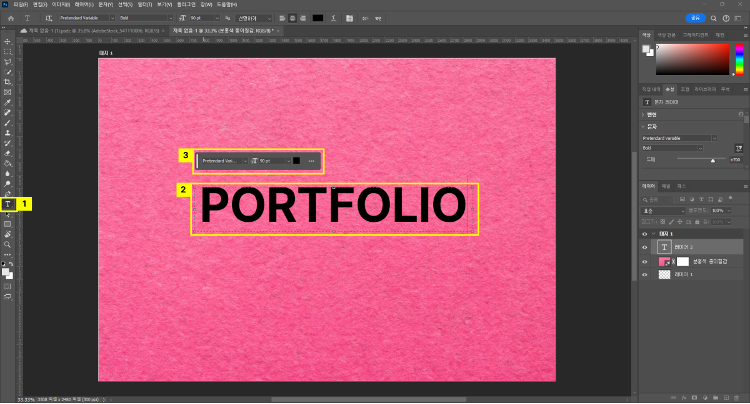Click the hue spectrum strip in Color panel
Viewport: 750px width, 404px height.
pos(739,59)
